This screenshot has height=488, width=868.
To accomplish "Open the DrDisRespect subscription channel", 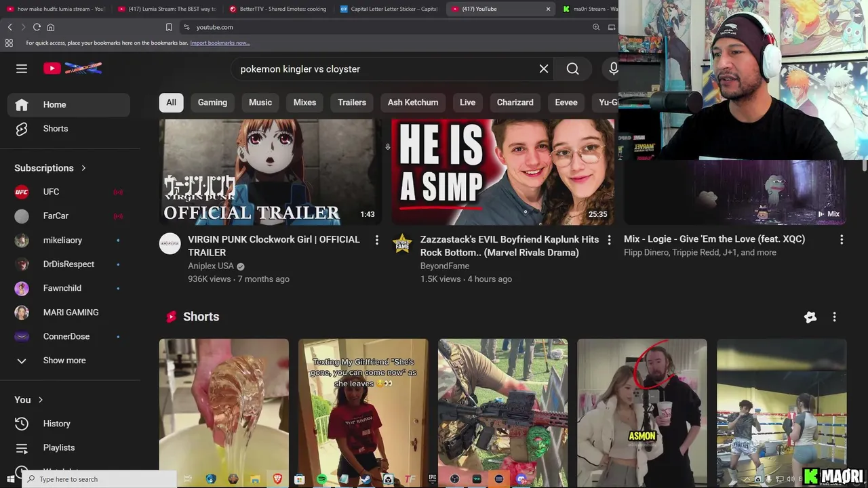I will click(68, 264).
